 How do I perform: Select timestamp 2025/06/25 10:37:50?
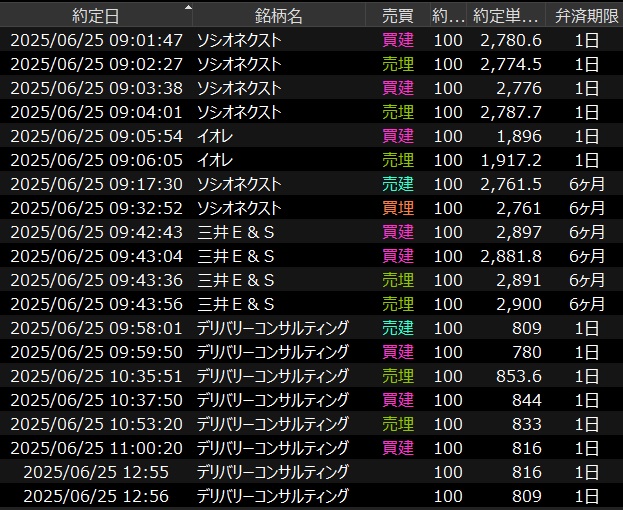pos(97,400)
